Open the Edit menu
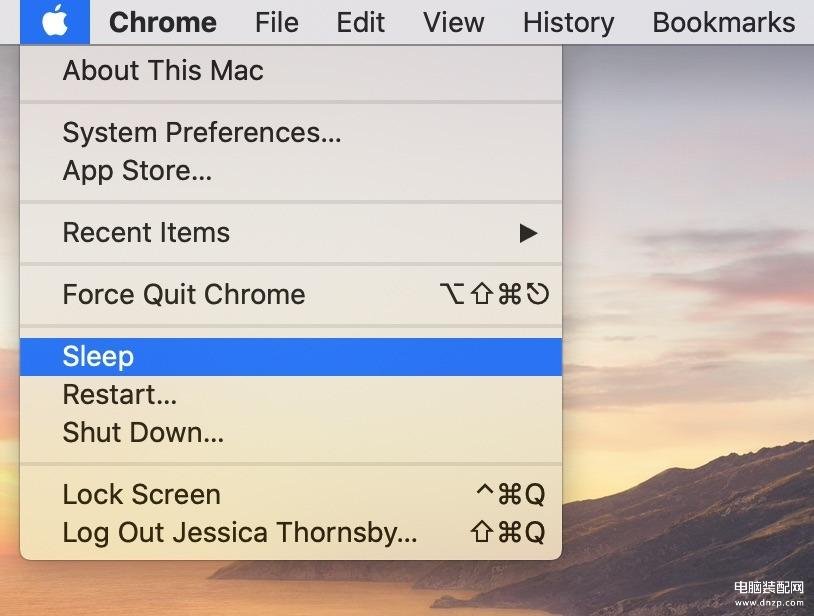The width and height of the screenshot is (814, 616). (360, 22)
